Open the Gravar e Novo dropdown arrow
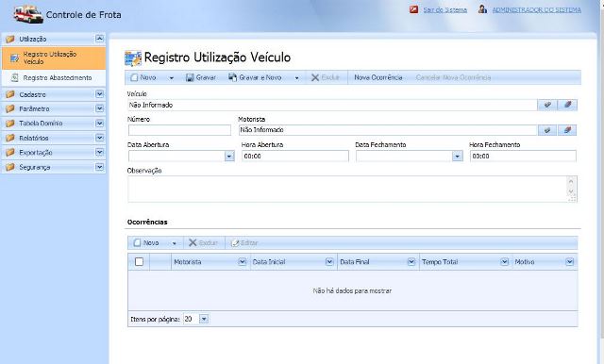The width and height of the screenshot is (604, 364). tap(296, 77)
